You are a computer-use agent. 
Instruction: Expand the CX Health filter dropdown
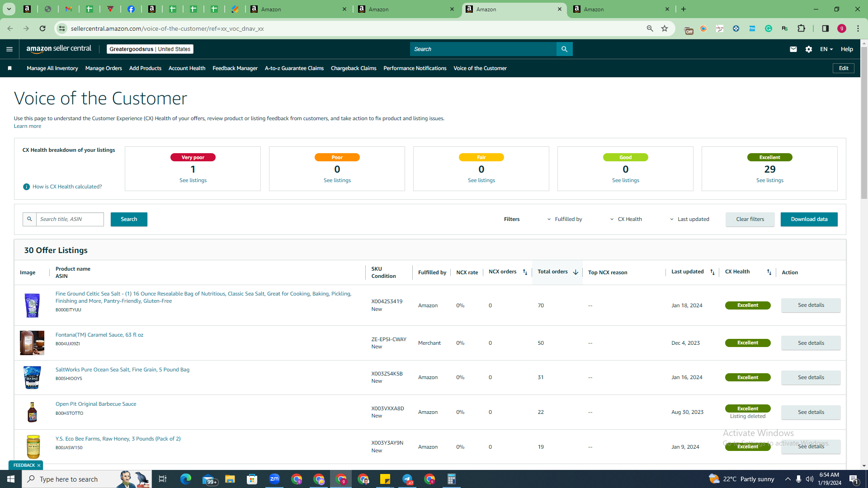[x=626, y=219]
